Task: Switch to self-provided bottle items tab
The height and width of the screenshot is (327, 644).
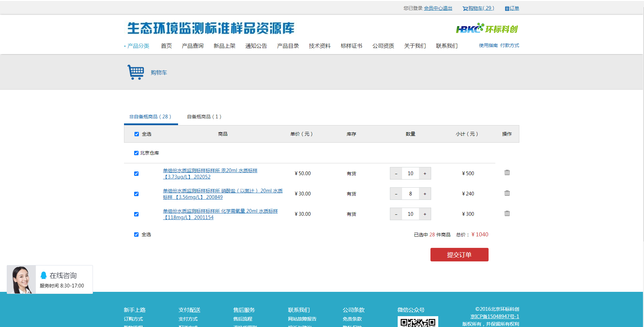Action: [204, 117]
